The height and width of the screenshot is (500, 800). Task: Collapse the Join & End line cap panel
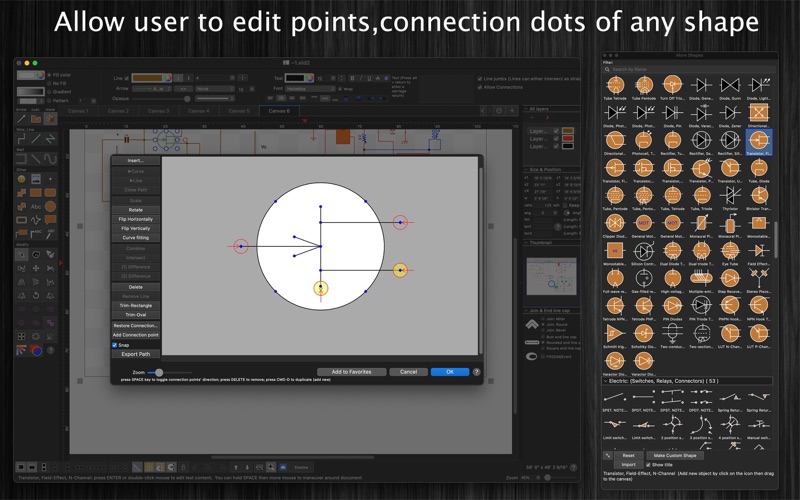coord(526,310)
